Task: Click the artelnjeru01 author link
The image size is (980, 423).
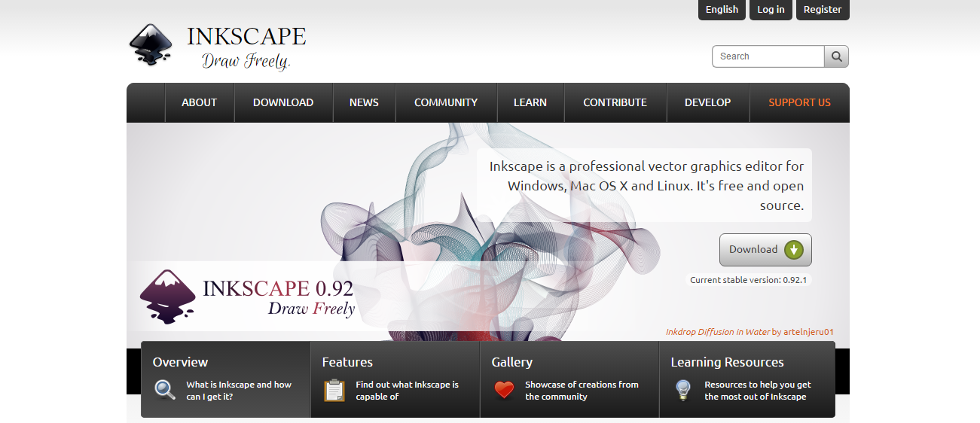Action: coord(808,332)
